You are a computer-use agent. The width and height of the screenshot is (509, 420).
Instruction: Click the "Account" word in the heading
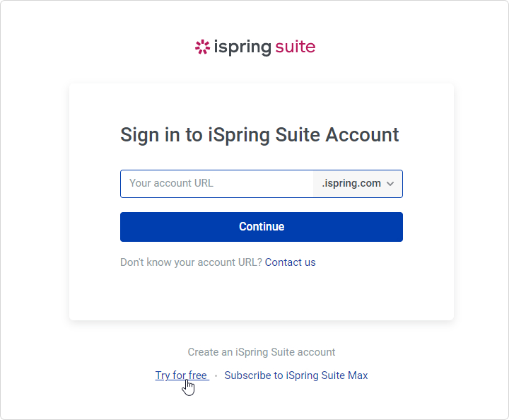(362, 134)
